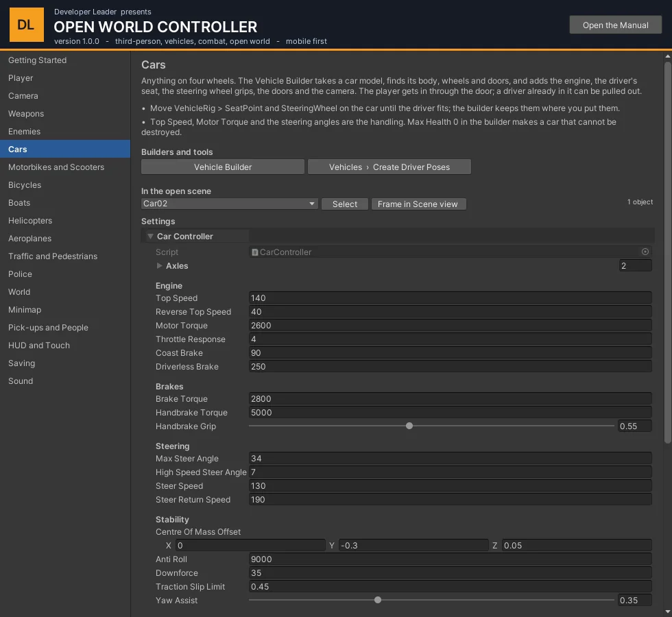672x617 pixels.
Task: Open the Boats section
Action: pos(65,203)
